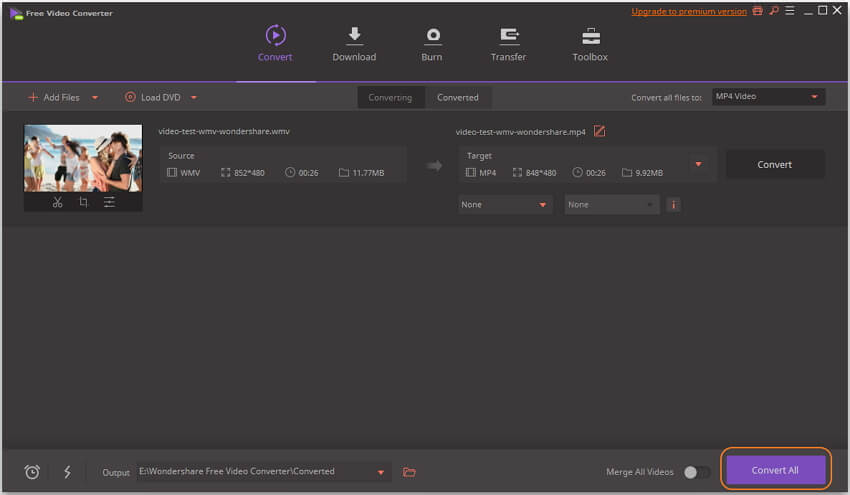Open the Convert tab
850x495 pixels.
(275, 43)
